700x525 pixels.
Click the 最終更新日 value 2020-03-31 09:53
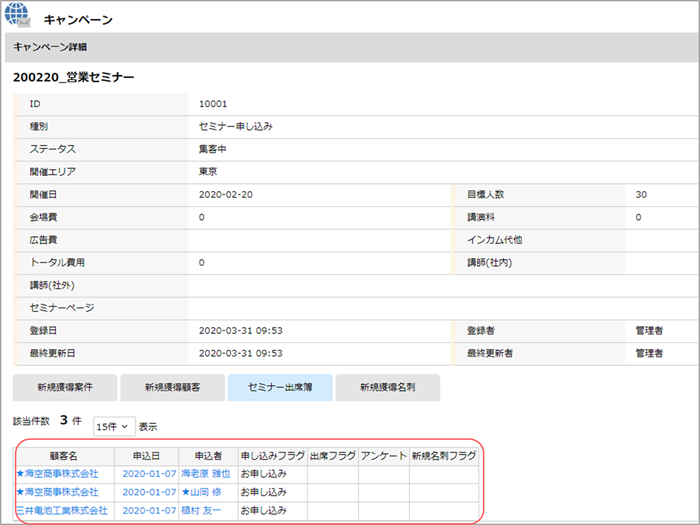coord(241,354)
